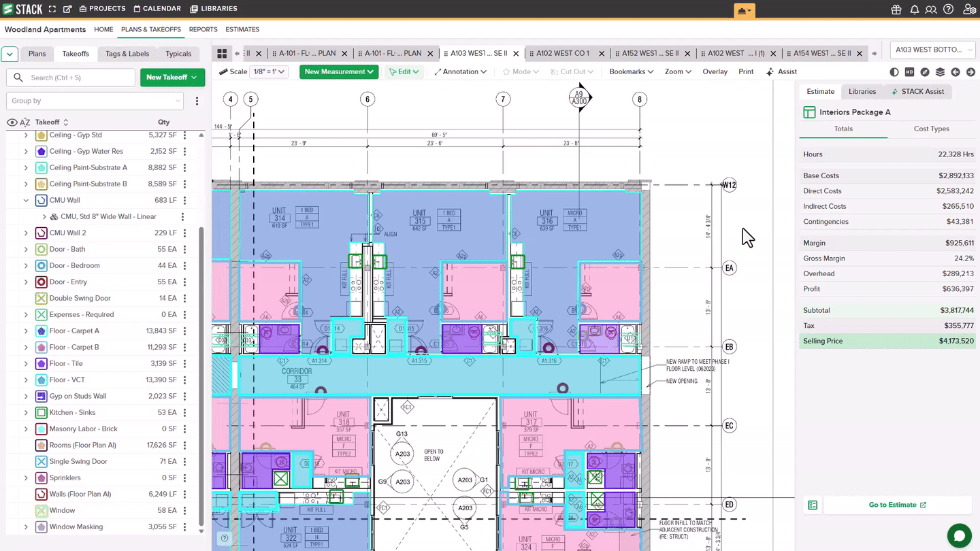Open notifications bell
This screenshot has width=980, height=551.
coord(915,10)
